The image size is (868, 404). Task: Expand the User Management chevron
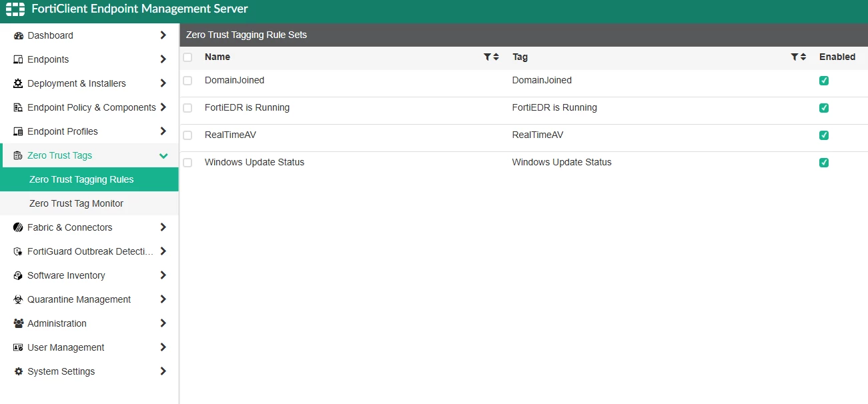pos(163,347)
